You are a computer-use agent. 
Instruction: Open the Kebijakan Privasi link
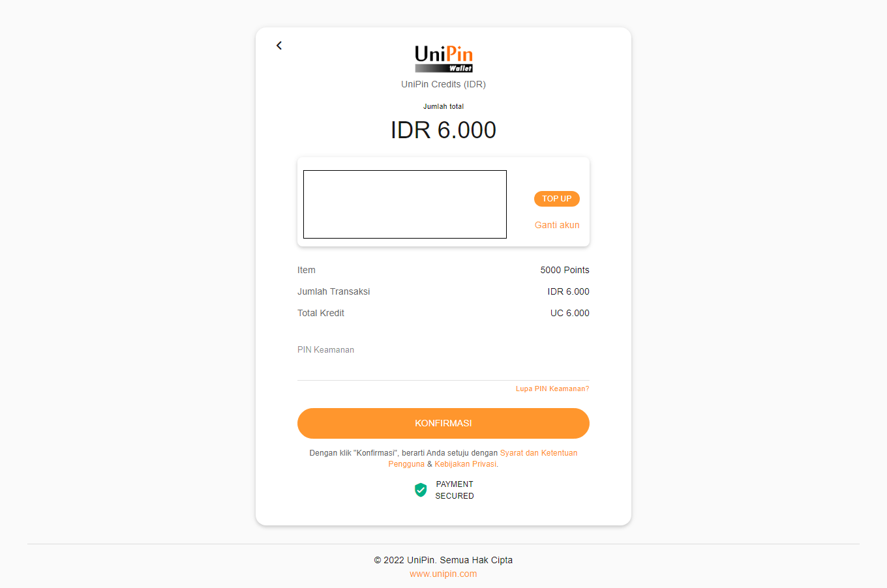466,464
